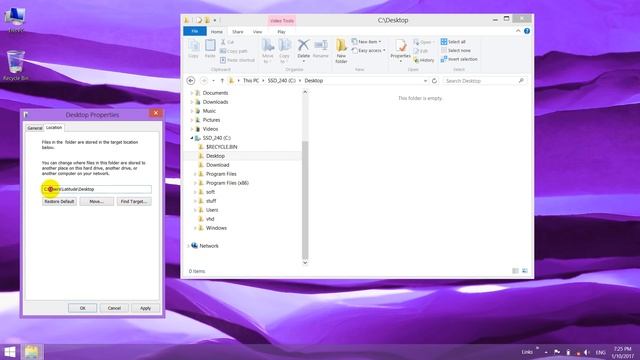Screen dimensions: 640x360
Task: Select the $RECYCLE.BIN folder in tree
Action: coord(222,147)
